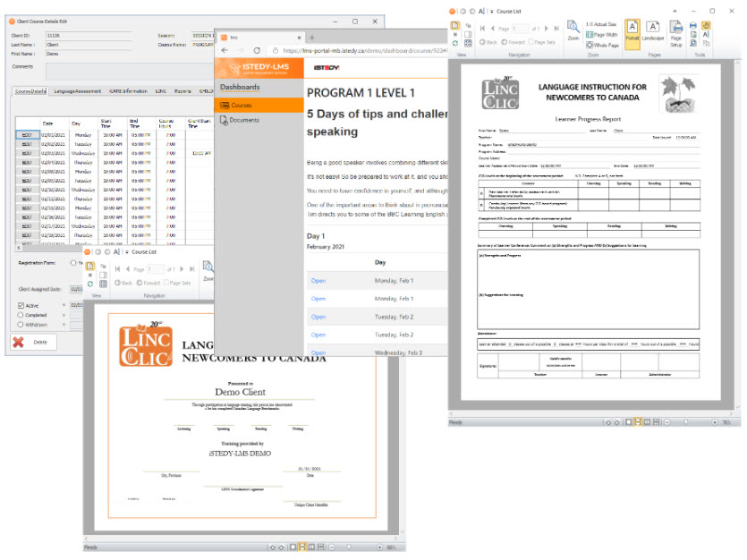Switch to the LINC tab
Screen dimensions: 747x560
click(x=161, y=91)
